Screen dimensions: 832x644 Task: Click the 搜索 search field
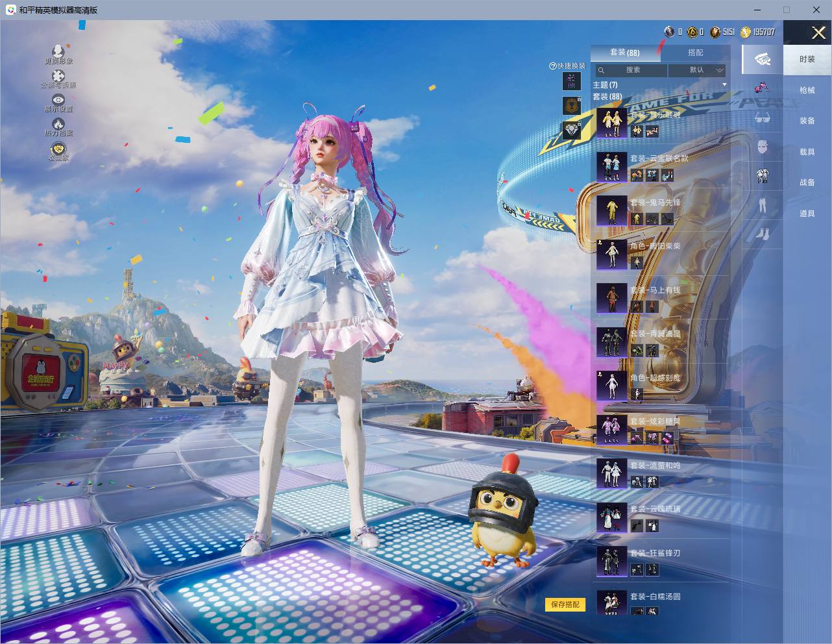(631, 70)
